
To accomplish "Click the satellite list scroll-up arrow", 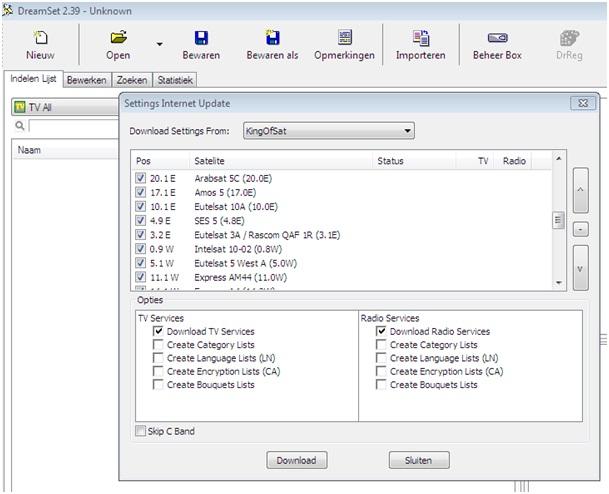I will pos(559,158).
